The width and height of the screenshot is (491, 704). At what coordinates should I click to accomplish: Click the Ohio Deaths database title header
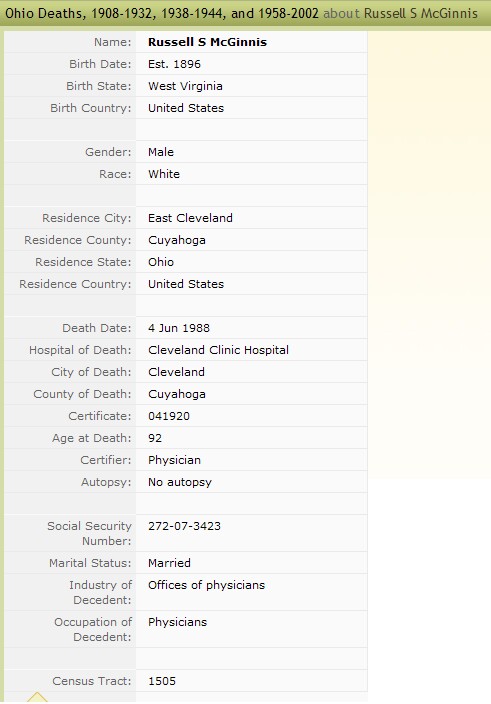162,13
